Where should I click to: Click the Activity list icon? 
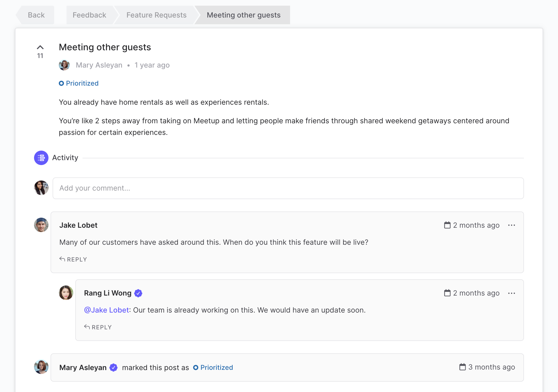[x=41, y=158]
